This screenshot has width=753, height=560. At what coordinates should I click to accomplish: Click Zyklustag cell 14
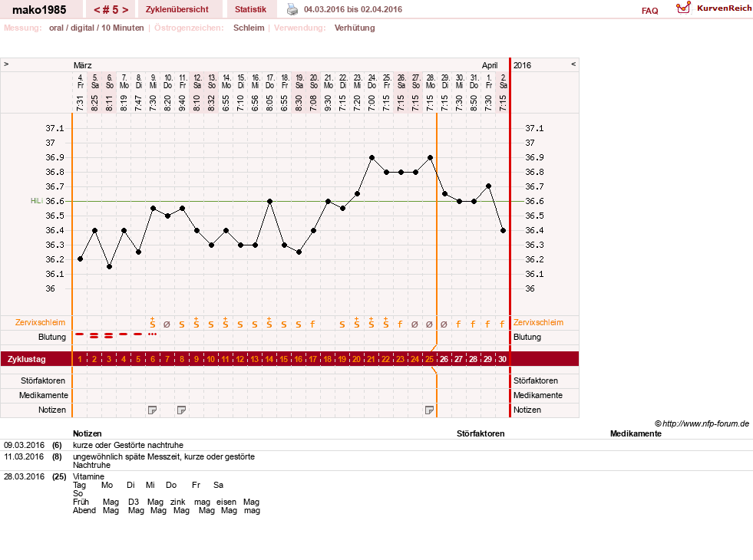[269, 359]
